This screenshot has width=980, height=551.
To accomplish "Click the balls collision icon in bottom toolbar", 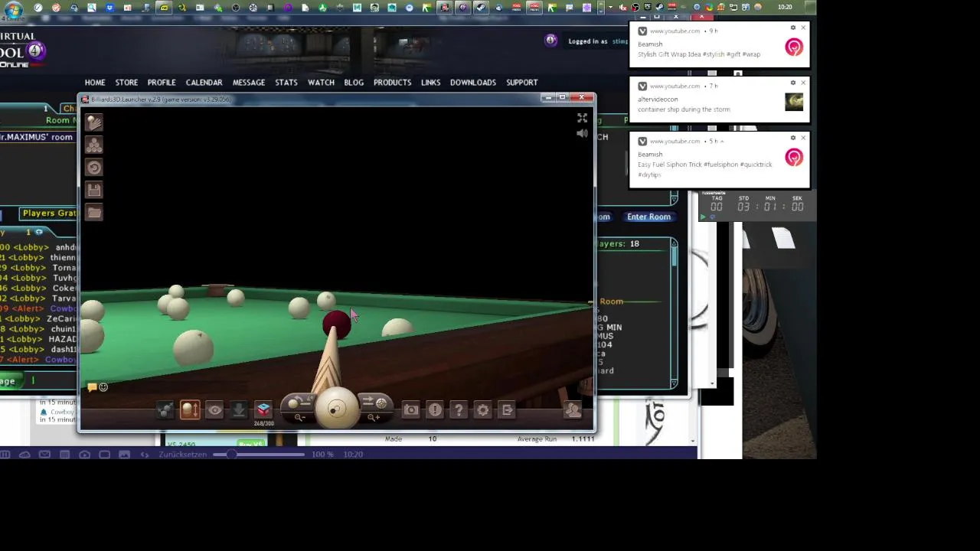I will pos(165,411).
